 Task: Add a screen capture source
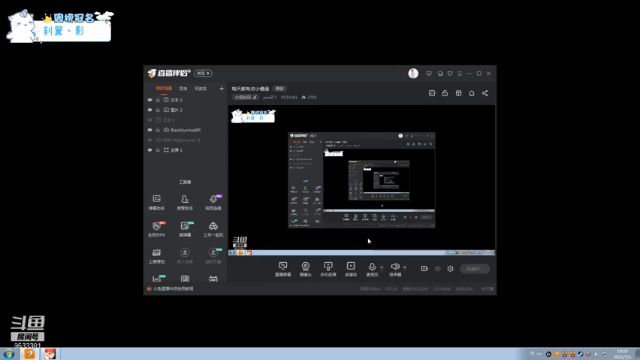[x=283, y=269]
